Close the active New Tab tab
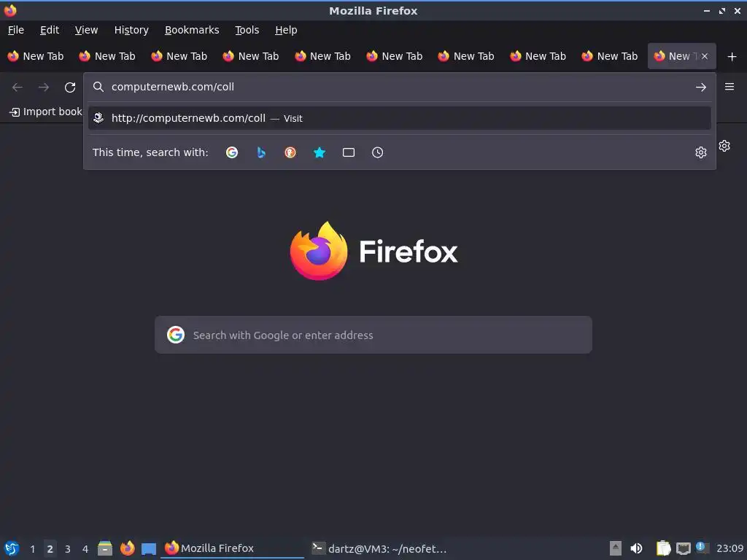Screen dimensions: 747x560 (705, 56)
